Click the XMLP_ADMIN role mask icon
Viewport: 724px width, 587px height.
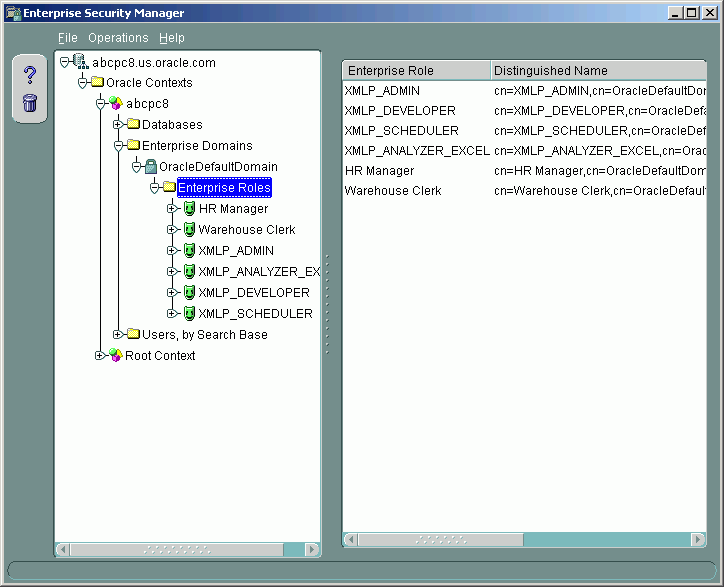coord(189,250)
